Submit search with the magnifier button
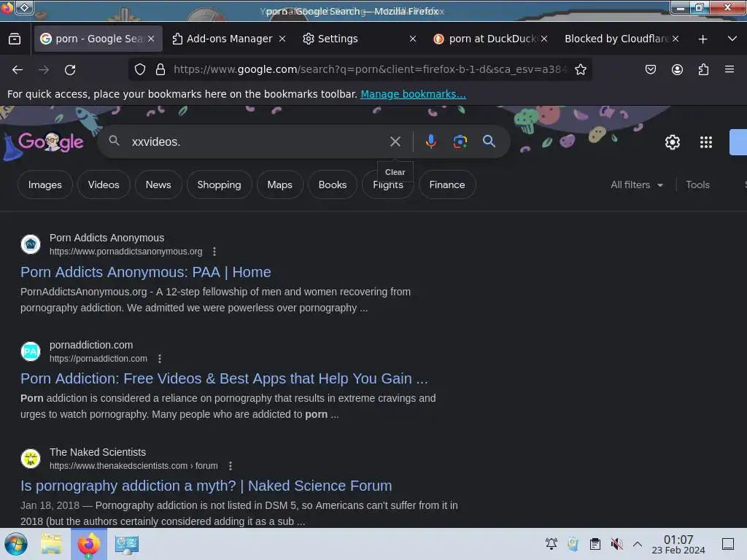This screenshot has height=560, width=747. click(x=489, y=141)
